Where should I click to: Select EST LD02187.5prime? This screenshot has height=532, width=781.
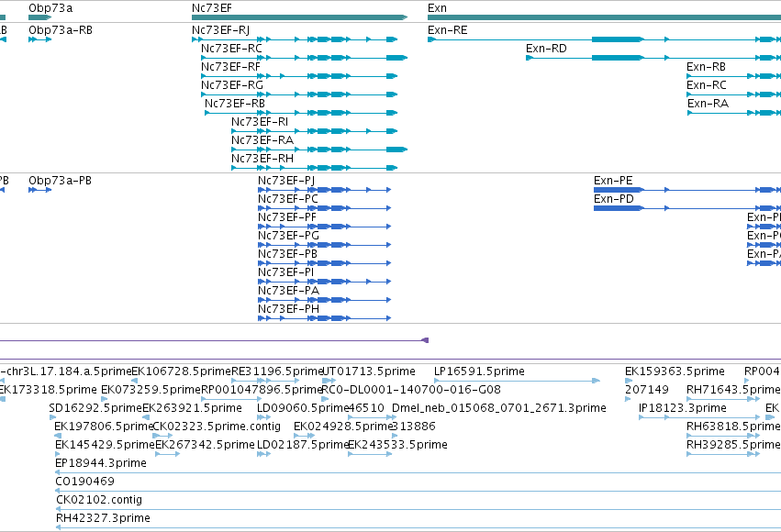pos(303,446)
